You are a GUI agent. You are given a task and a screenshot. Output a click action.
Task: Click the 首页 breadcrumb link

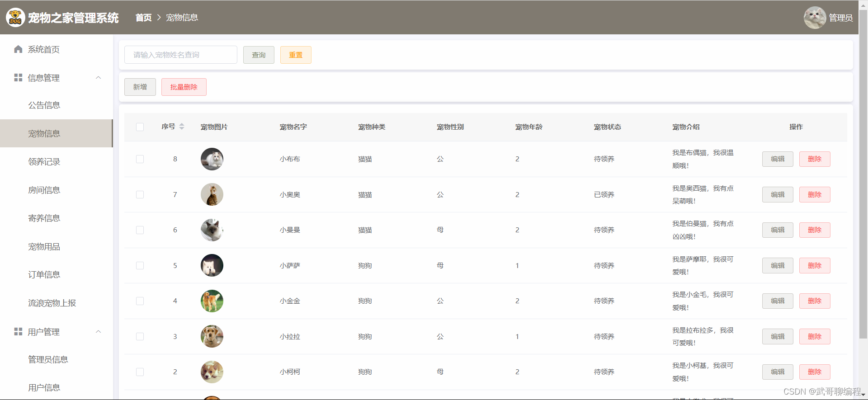[144, 18]
